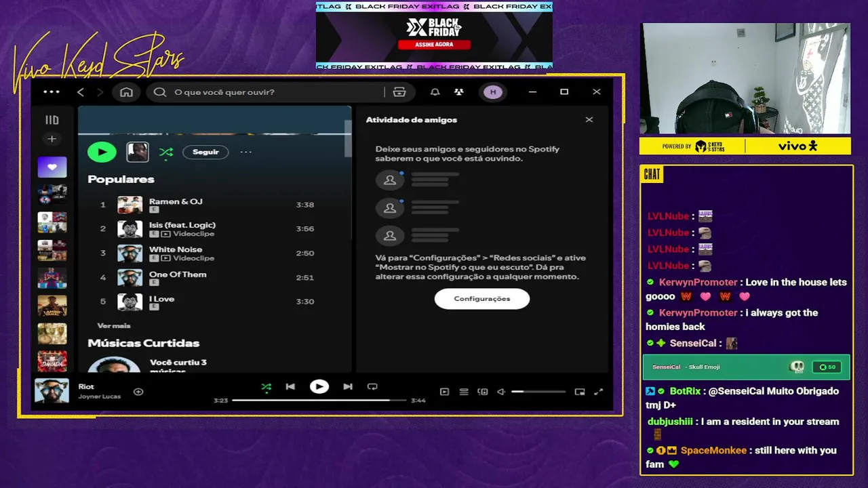Click the 'Populares' section heading
Screen dimensions: 868x488
pyautogui.click(x=121, y=179)
